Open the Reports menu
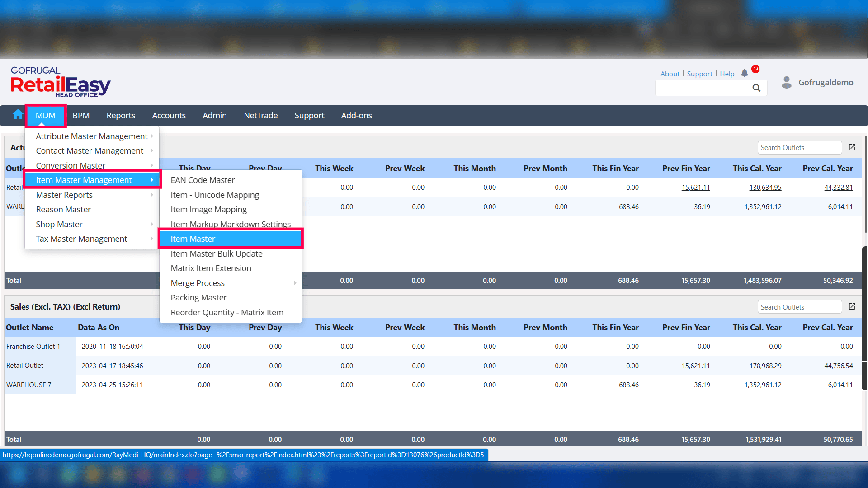The image size is (868, 488). 121,115
